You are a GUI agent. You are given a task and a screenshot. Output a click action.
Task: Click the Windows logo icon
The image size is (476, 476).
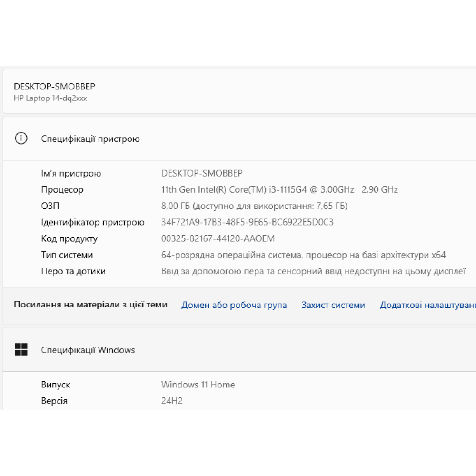tap(21, 350)
